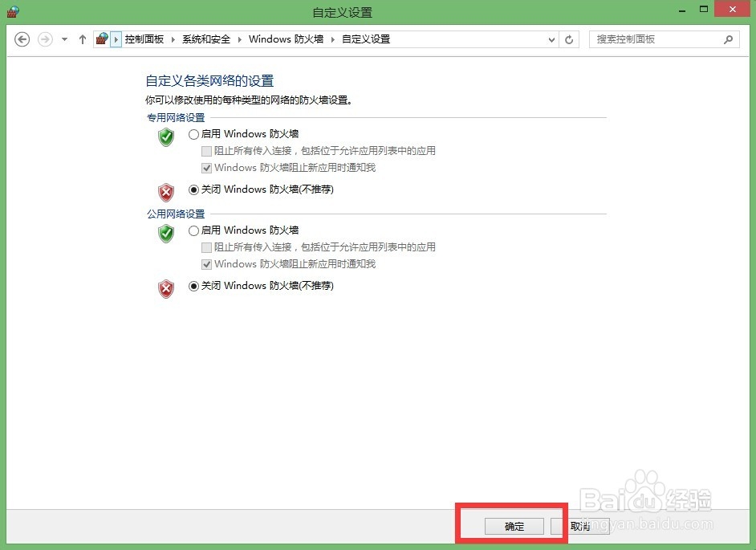This screenshot has height=550, width=756.
Task: Click the 公用网络设置 section label
Action: [x=176, y=214]
